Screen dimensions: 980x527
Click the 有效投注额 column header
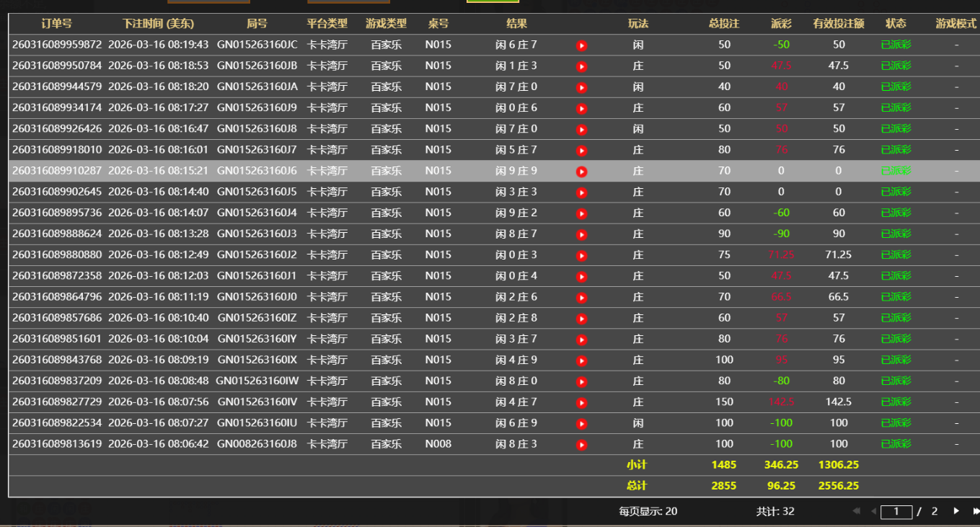[838, 24]
